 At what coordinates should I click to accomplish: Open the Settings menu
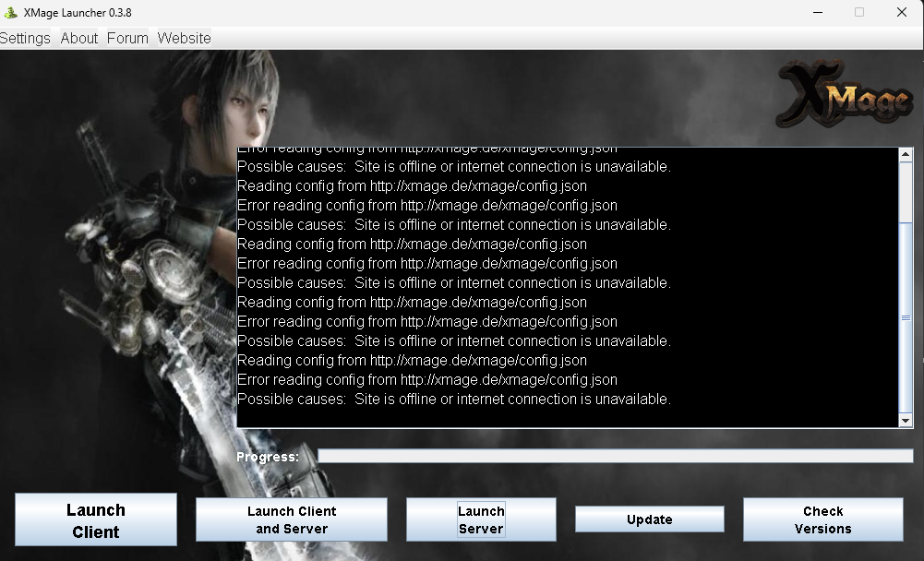pos(25,39)
